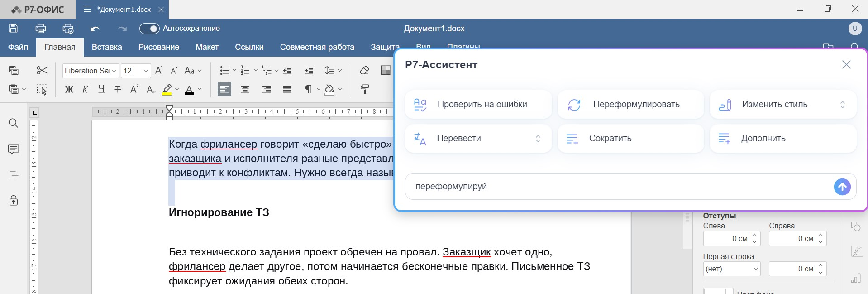Open the quick print icon
This screenshot has width=868, height=294.
pos(68,29)
